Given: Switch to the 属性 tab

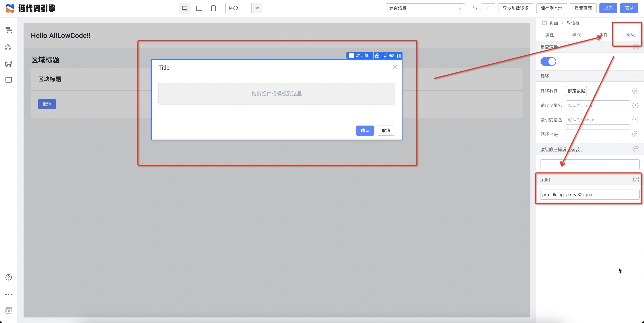Looking at the screenshot, I should tap(549, 35).
